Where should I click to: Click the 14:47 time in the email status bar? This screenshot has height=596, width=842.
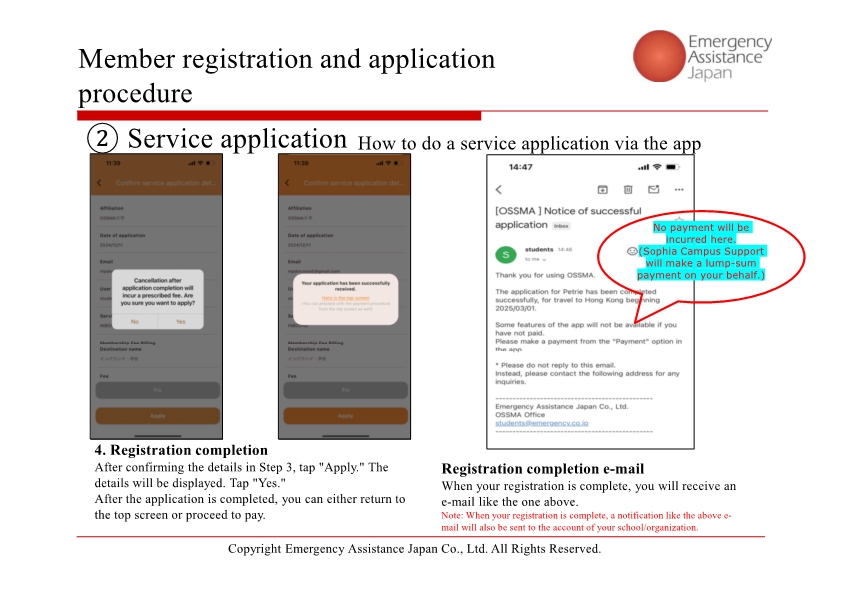(x=520, y=167)
